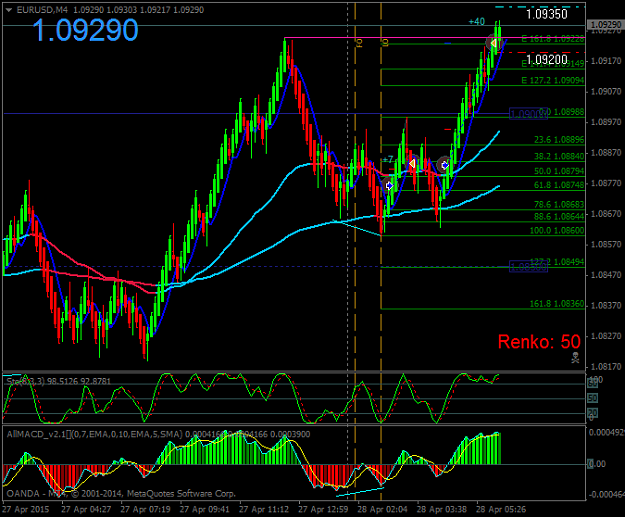Click the MACD zero-line 0.00 label
The width and height of the screenshot is (625, 517).
597,464
